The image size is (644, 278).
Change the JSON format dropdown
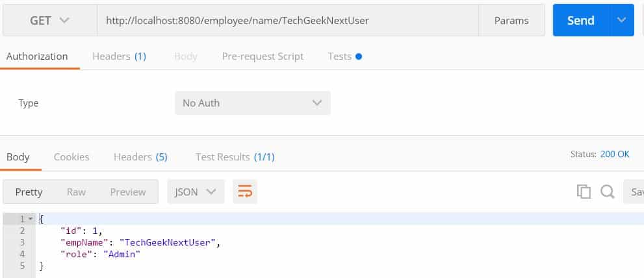point(196,192)
